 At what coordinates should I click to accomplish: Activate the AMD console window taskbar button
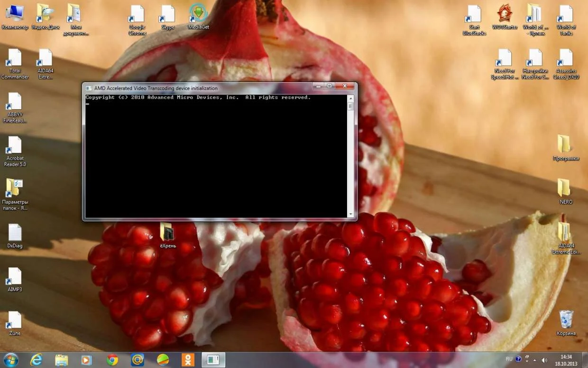pos(213,359)
